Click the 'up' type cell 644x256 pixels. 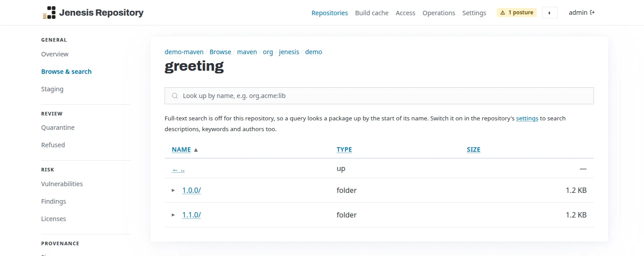click(341, 169)
